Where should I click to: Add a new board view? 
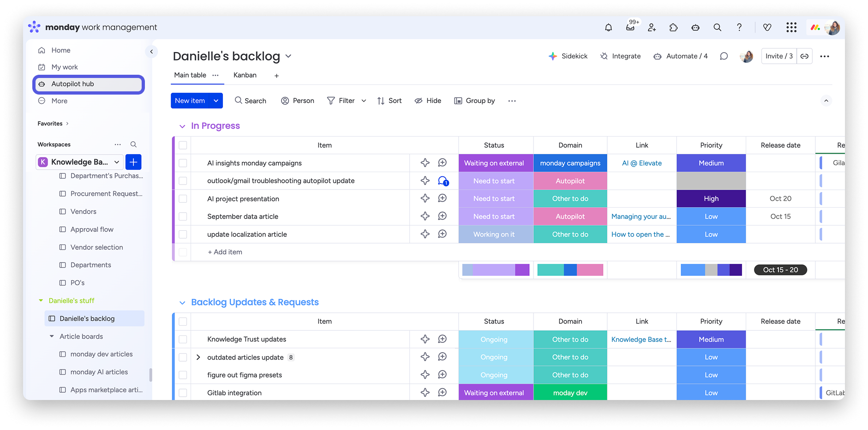pos(276,76)
